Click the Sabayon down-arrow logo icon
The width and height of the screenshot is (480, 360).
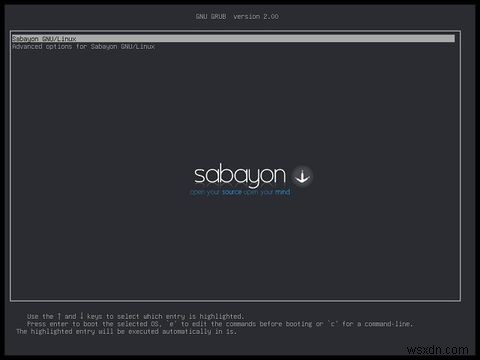[x=302, y=176]
